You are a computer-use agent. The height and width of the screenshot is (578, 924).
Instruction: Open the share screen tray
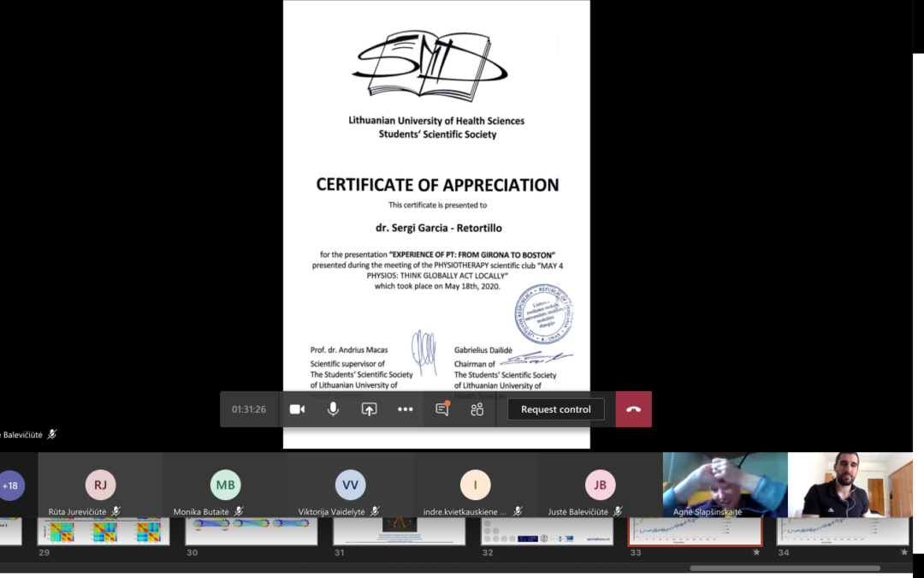(369, 408)
